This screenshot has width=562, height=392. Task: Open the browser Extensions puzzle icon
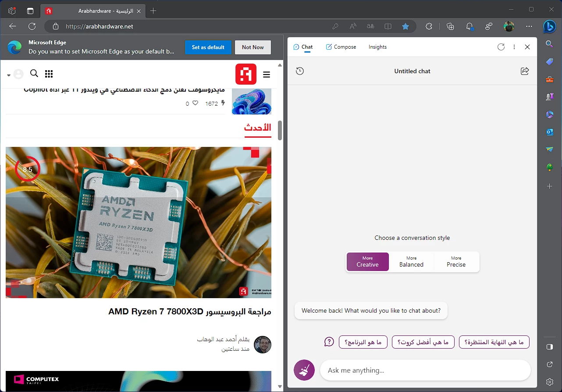coord(429,26)
